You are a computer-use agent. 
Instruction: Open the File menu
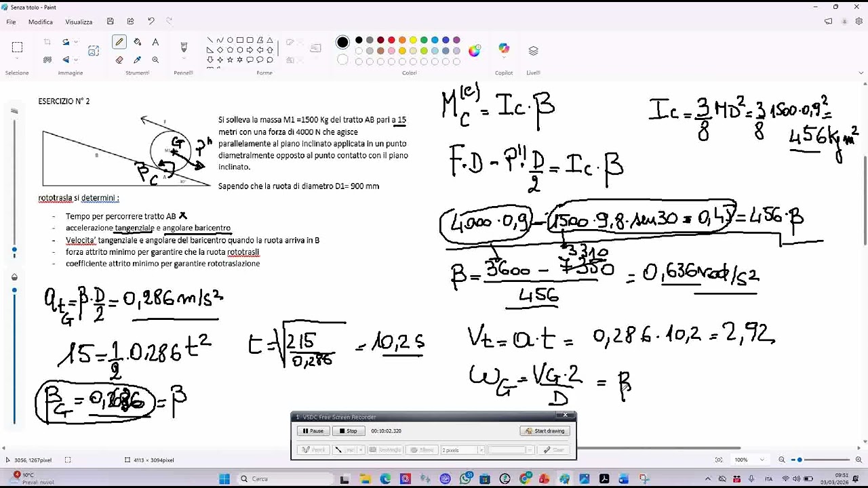(x=11, y=22)
